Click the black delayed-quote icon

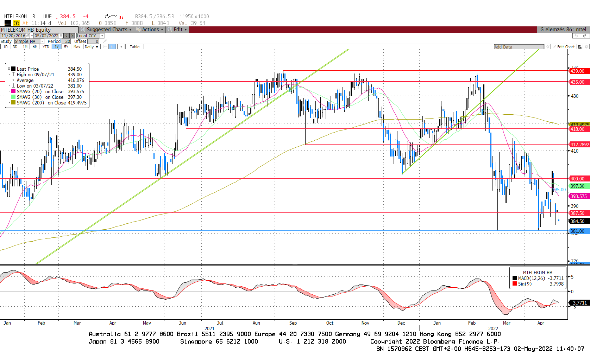pos(7,23)
